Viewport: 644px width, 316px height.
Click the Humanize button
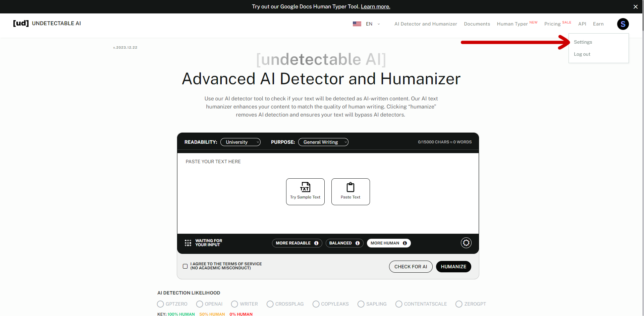point(453,267)
